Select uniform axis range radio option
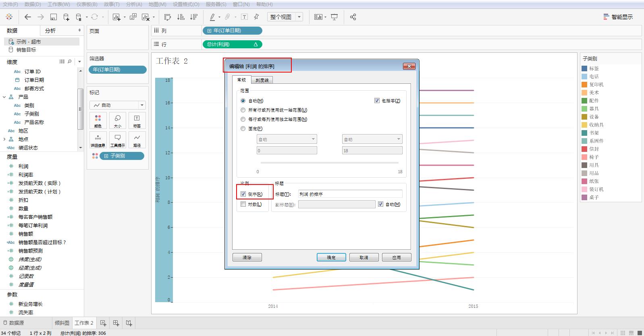The width and height of the screenshot is (644, 336). 243,110
